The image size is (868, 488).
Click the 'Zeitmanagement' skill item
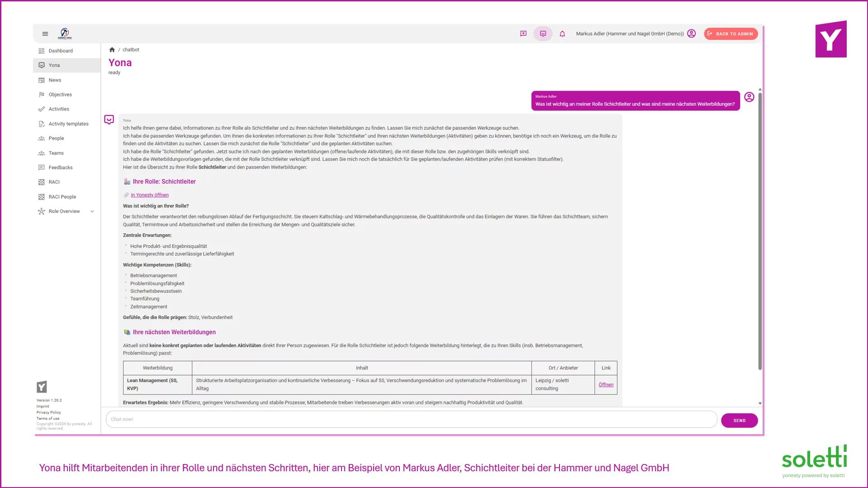click(149, 307)
